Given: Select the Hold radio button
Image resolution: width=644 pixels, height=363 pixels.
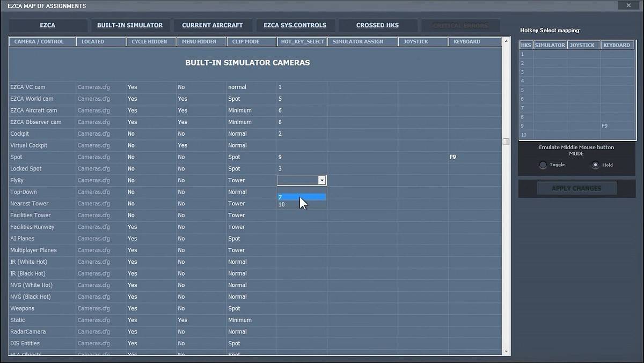Looking at the screenshot, I should 595,165.
